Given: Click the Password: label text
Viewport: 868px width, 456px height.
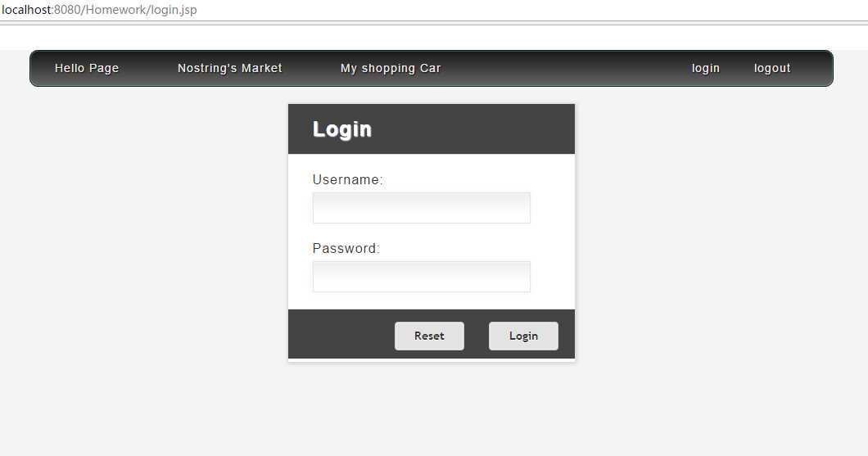Looking at the screenshot, I should [x=346, y=249].
